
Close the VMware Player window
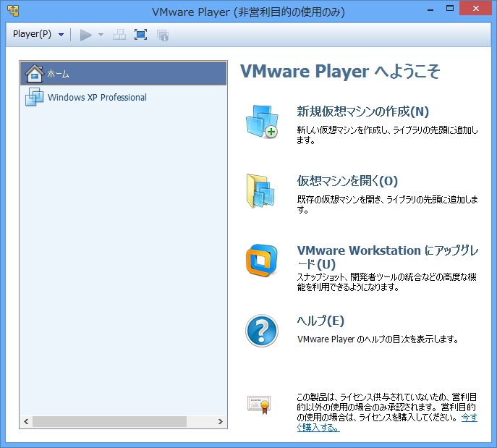[x=475, y=9]
